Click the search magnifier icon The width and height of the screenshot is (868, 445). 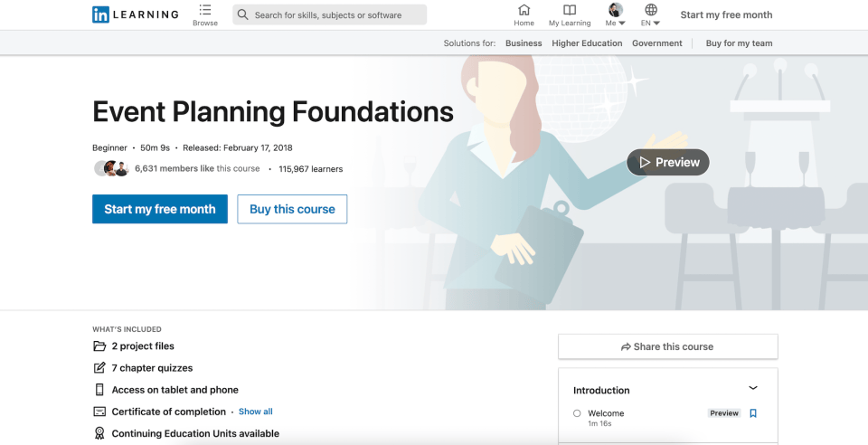(x=242, y=15)
